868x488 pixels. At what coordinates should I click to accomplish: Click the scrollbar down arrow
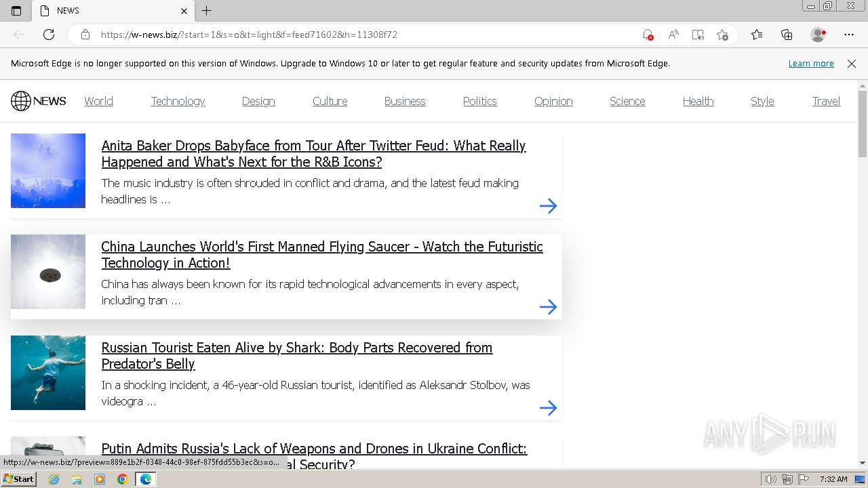(863, 463)
